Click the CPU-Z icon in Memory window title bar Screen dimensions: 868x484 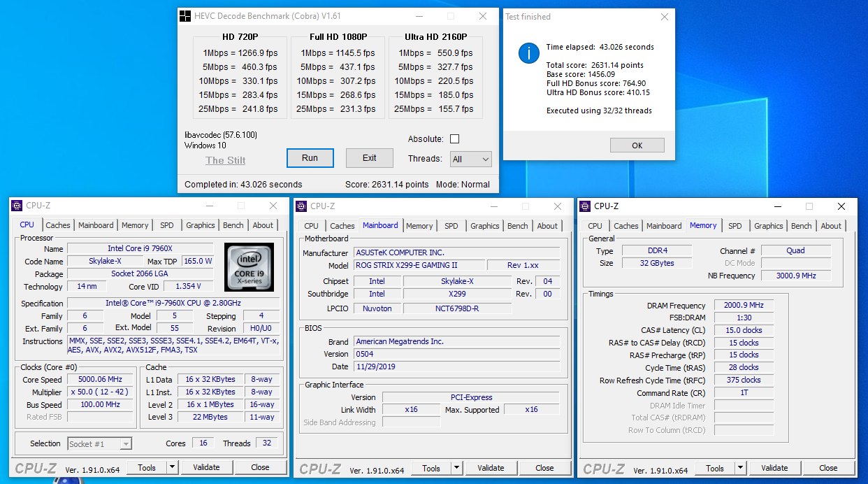586,206
